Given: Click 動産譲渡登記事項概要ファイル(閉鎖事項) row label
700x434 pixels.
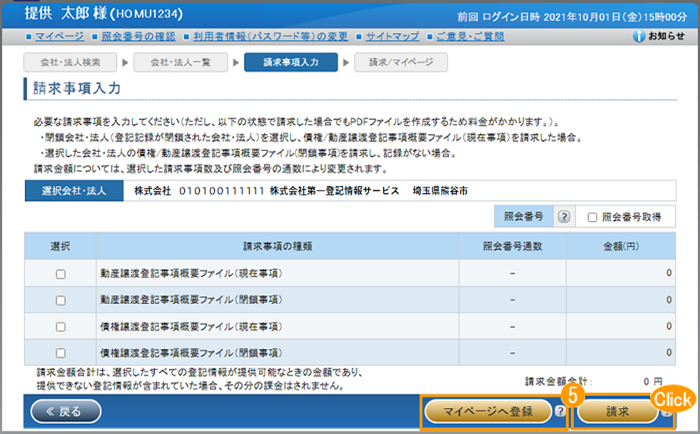Looking at the screenshot, I should (x=191, y=300).
